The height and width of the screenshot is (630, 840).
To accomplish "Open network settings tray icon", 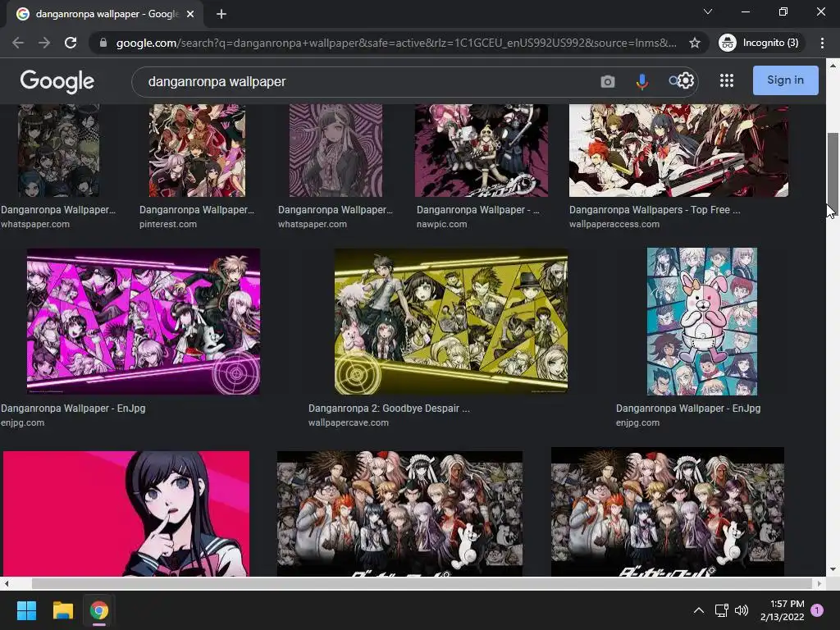I will coord(722,610).
